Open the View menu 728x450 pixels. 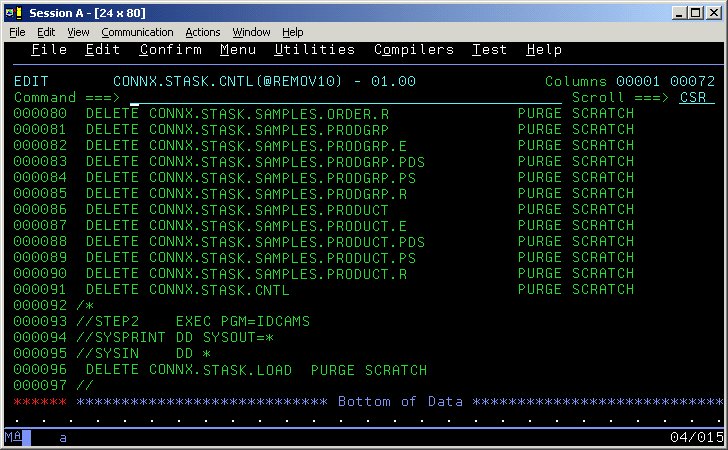78,32
